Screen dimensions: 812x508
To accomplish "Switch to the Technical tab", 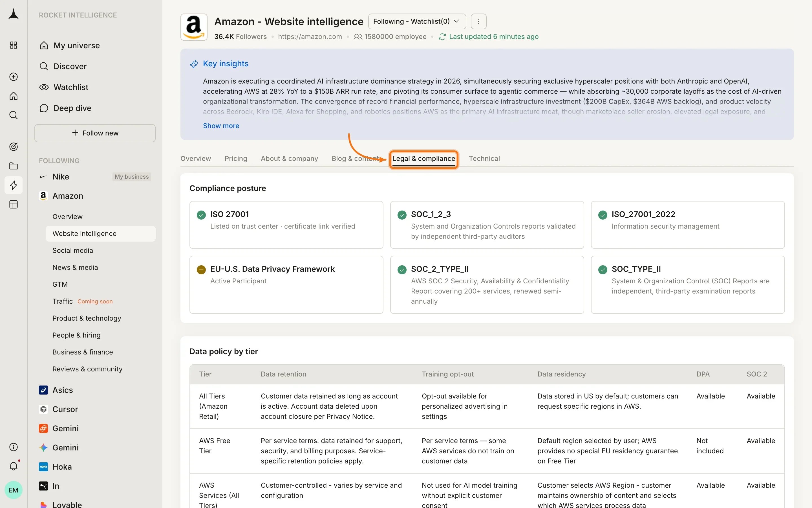I will [484, 159].
